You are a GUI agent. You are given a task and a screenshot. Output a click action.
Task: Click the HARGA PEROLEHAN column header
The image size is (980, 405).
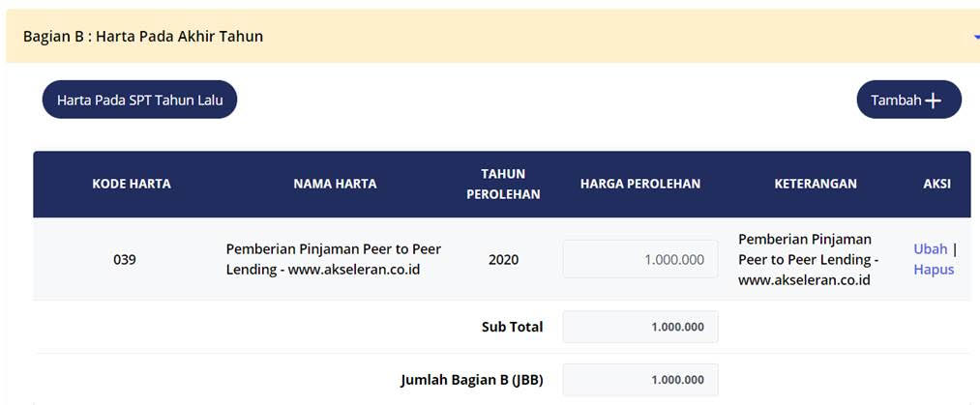pyautogui.click(x=640, y=184)
